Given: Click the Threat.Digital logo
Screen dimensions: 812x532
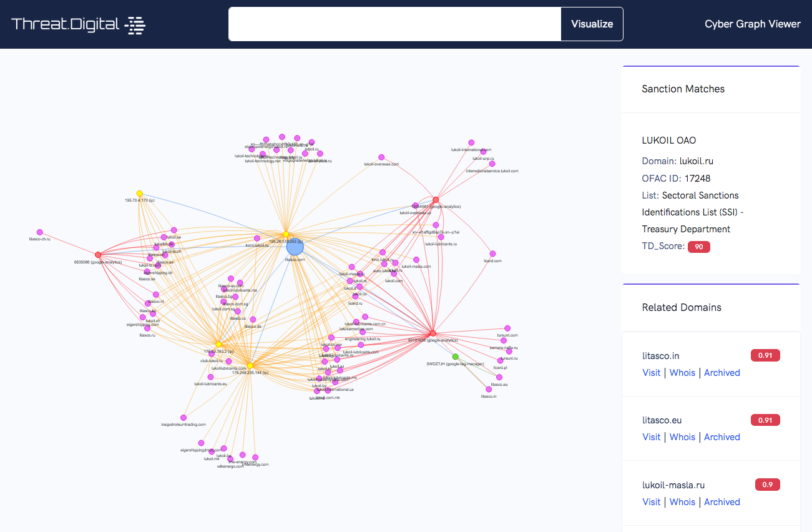Looking at the screenshot, I should tap(78, 24).
